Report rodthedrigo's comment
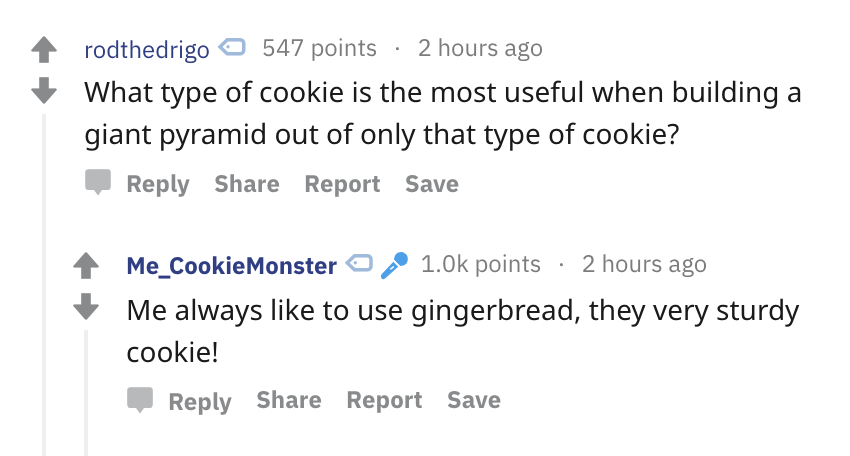Screen dimensions: 850x456 [342, 184]
